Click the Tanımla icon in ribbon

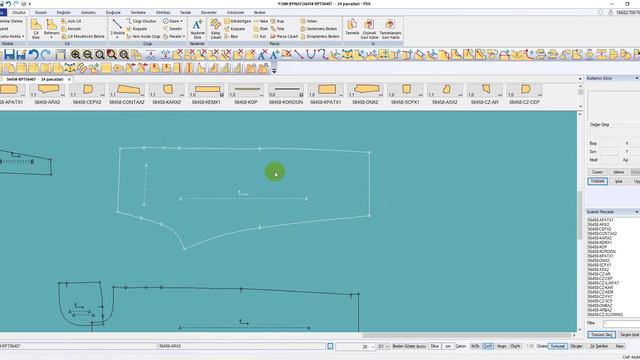[x=352, y=27]
